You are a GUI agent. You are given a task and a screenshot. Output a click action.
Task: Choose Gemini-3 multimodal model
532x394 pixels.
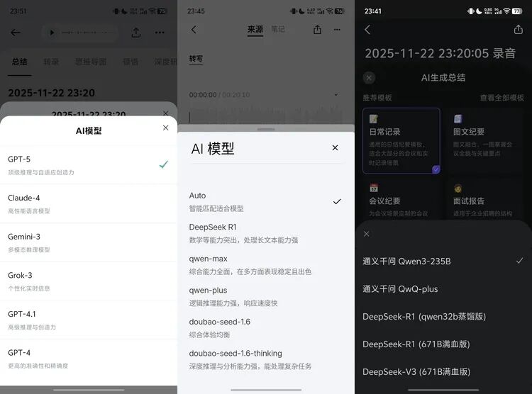(89, 242)
